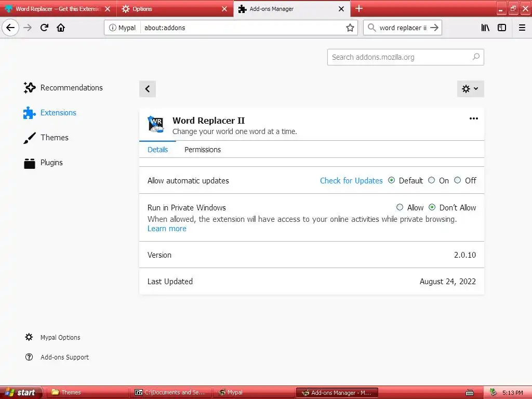Open a new tab with plus
532x399 pixels.
[x=359, y=8]
